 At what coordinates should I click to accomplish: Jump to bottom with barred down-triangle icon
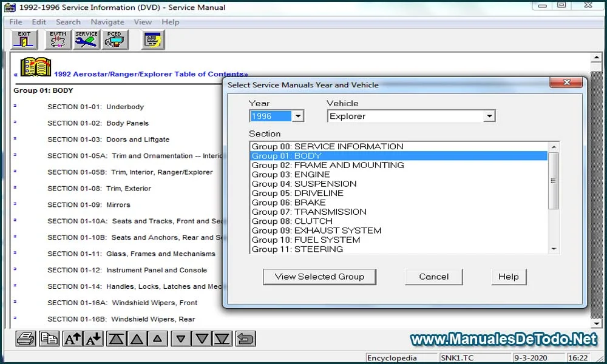(x=222, y=339)
